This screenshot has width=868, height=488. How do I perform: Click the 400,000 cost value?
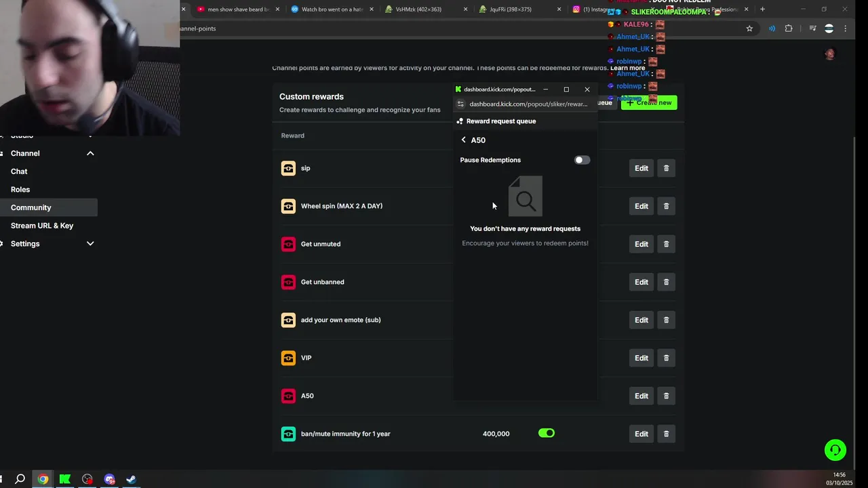point(496,434)
